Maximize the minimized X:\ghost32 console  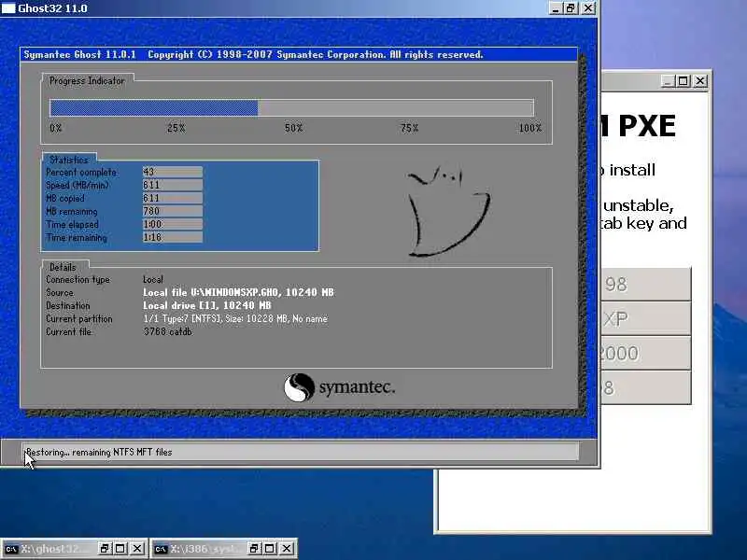120,549
